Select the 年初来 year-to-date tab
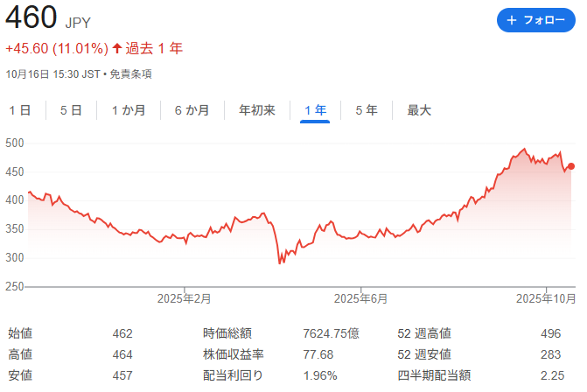The image size is (587, 392). coord(257,110)
